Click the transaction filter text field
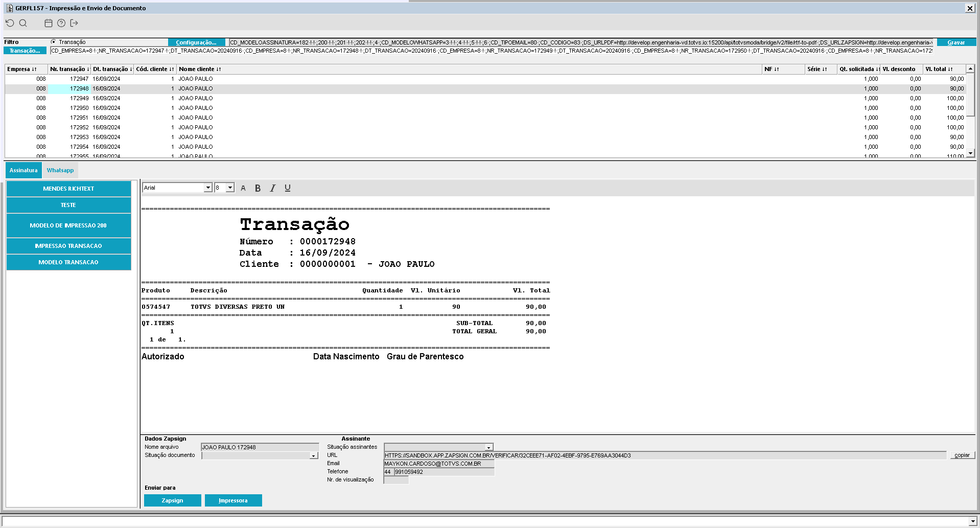Screen dimensions: 980x528 click(x=492, y=51)
